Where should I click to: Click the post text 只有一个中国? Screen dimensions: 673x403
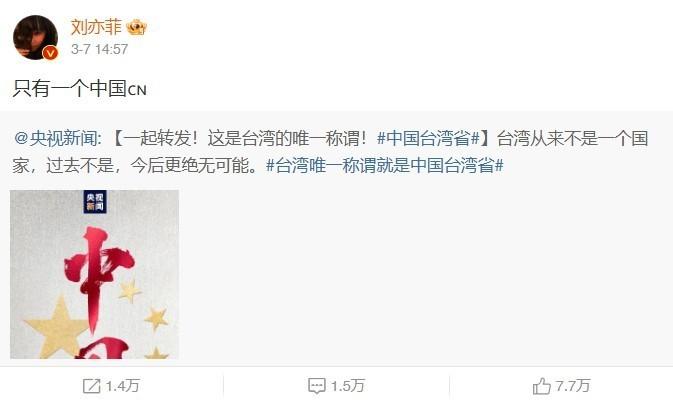coord(70,89)
